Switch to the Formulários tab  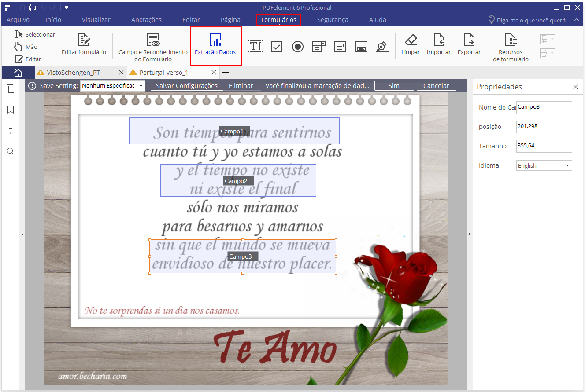click(278, 20)
